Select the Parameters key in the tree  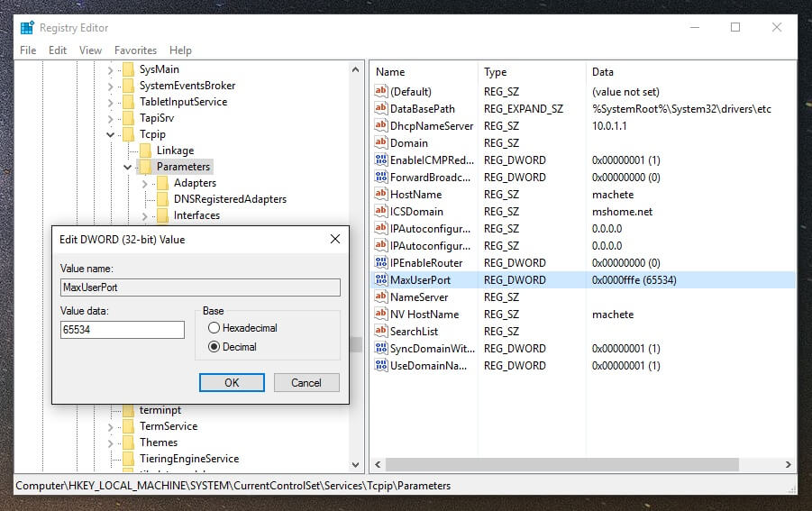click(x=183, y=167)
